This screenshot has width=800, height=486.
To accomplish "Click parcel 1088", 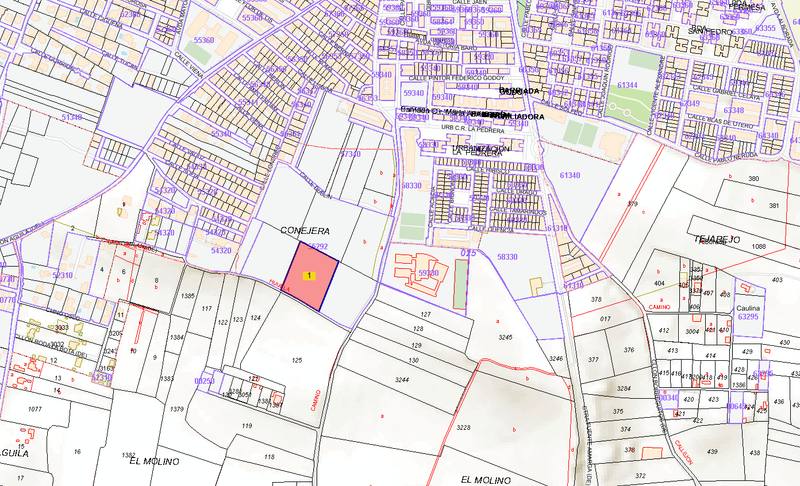I will pos(759,247).
